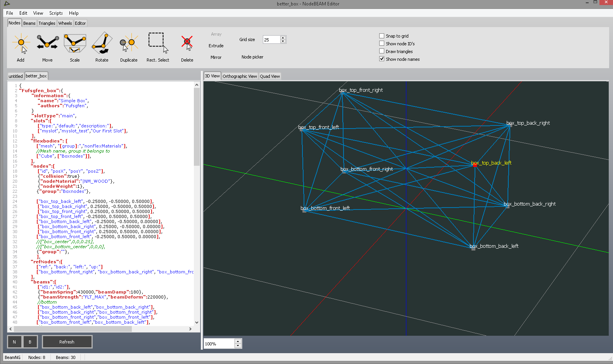Click the code editor horizontal scrollbar thumb
613x364 pixels.
point(74,329)
